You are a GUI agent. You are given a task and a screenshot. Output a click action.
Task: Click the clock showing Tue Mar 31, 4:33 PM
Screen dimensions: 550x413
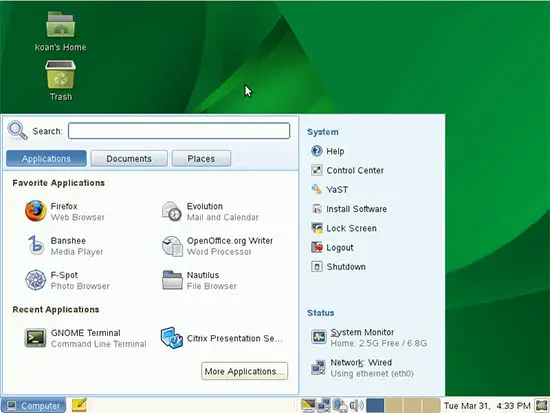pos(487,406)
